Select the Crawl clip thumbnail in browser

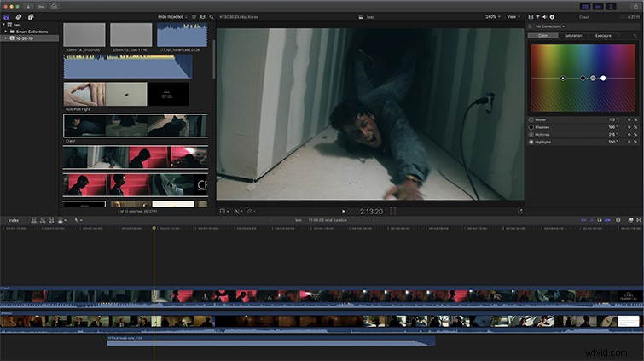click(x=136, y=125)
